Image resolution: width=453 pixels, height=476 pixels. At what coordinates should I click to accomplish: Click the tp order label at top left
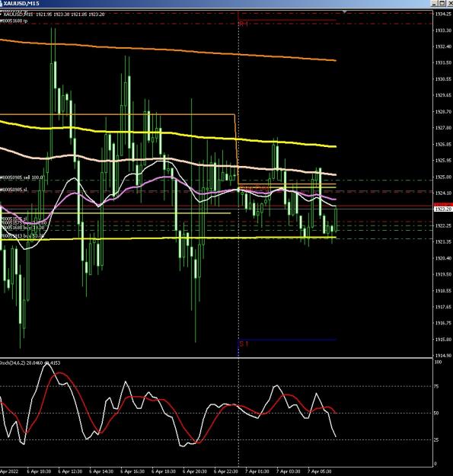click(x=14, y=21)
